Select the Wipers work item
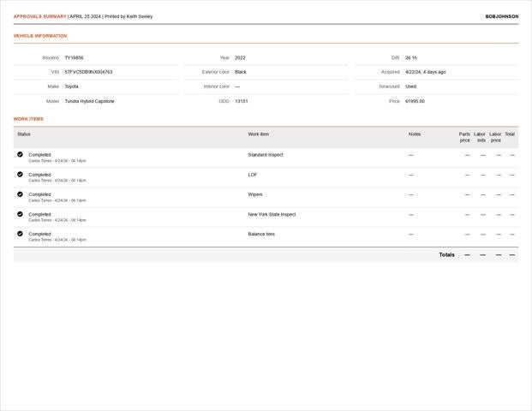532x411 pixels. click(x=255, y=194)
